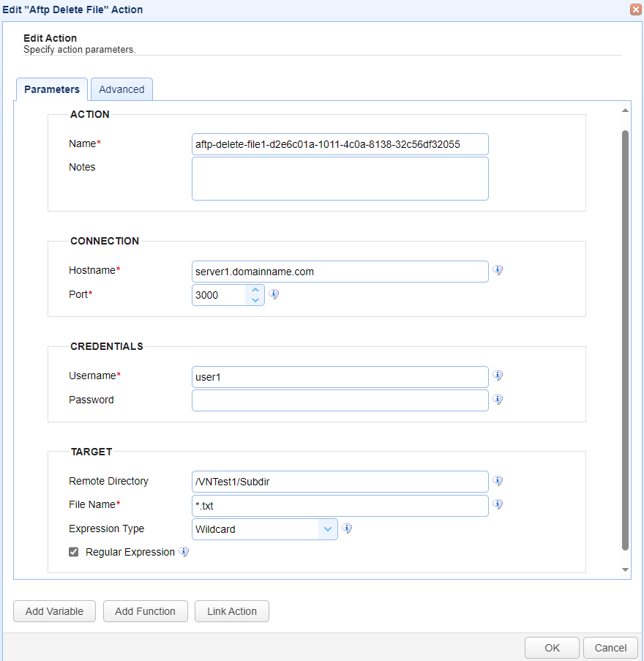Switch to the Advanced tab
This screenshot has height=661, width=644.
pyautogui.click(x=121, y=89)
